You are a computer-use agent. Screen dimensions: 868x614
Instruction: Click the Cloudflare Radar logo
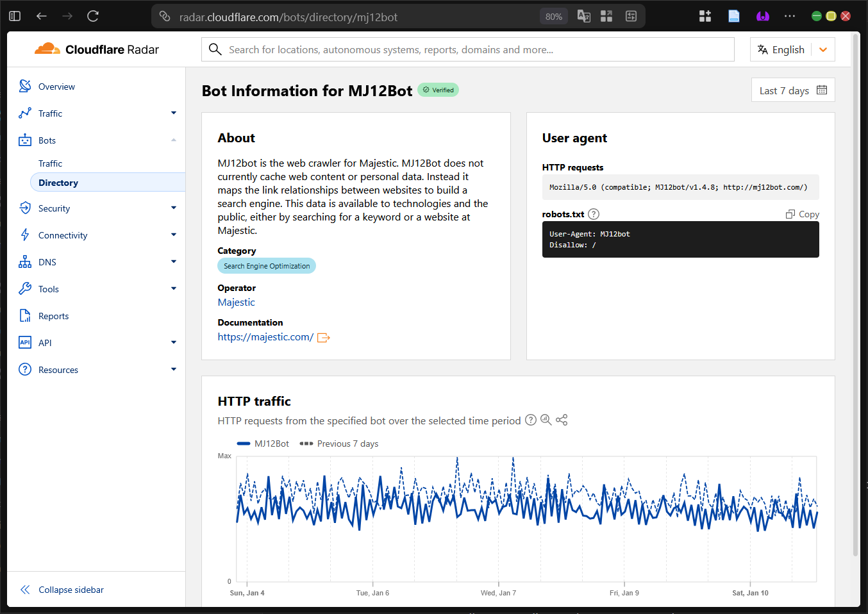(x=97, y=49)
